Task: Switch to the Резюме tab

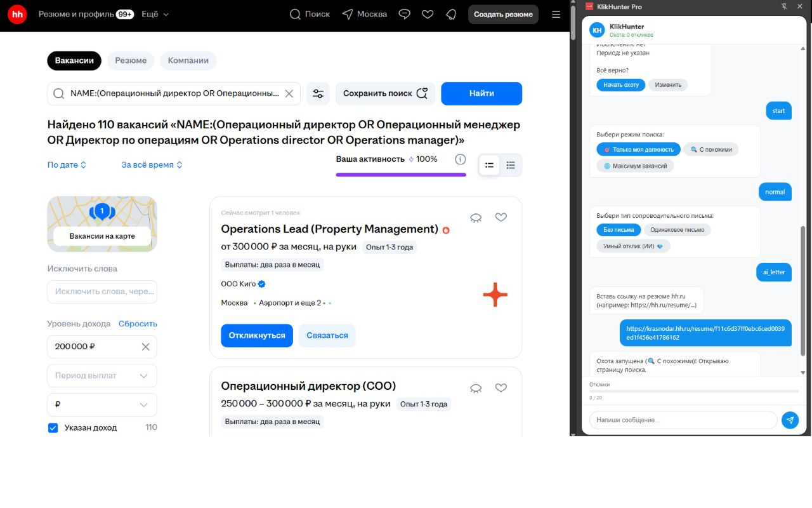Action: tap(131, 61)
